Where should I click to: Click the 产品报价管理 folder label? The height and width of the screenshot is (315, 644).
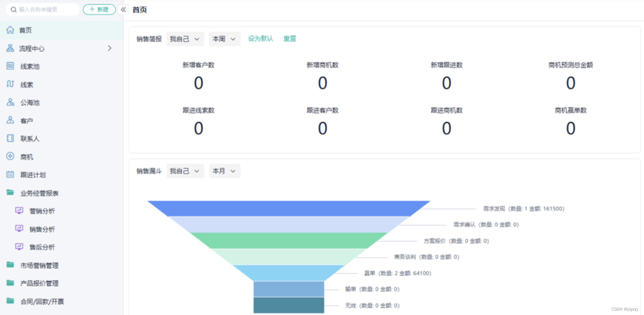40,283
